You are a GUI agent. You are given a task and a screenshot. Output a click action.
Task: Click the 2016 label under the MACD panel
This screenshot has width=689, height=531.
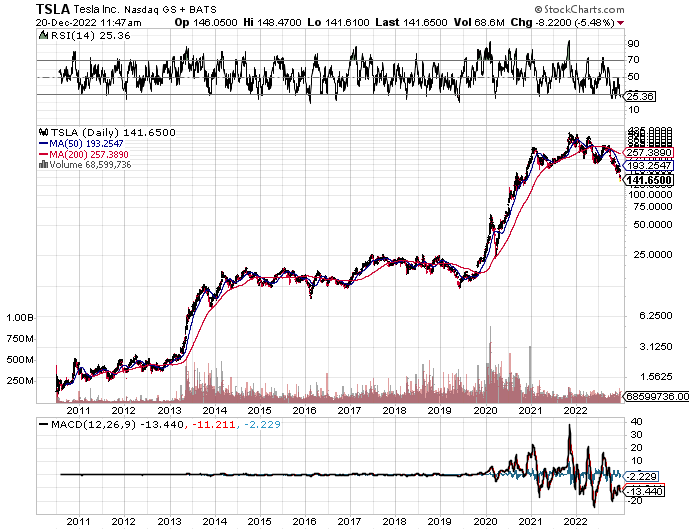point(305,522)
